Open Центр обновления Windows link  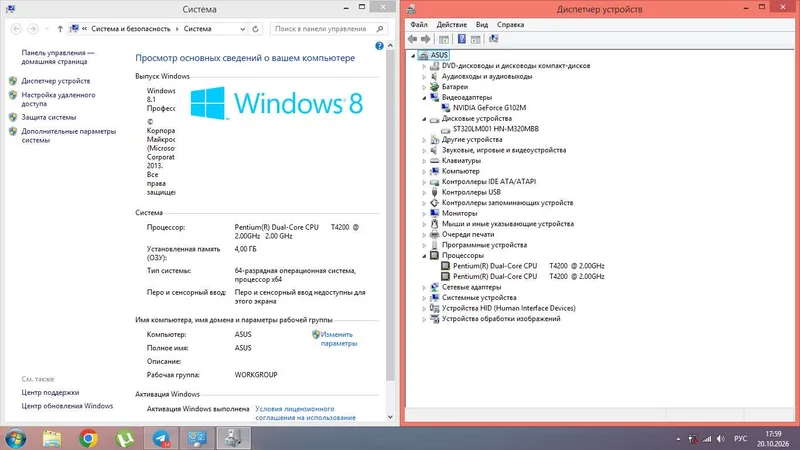[x=67, y=406]
